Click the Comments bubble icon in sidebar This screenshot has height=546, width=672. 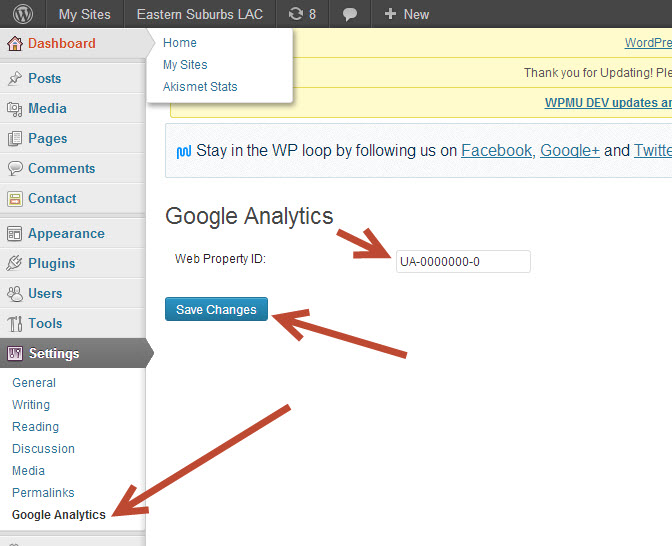[x=15, y=168]
